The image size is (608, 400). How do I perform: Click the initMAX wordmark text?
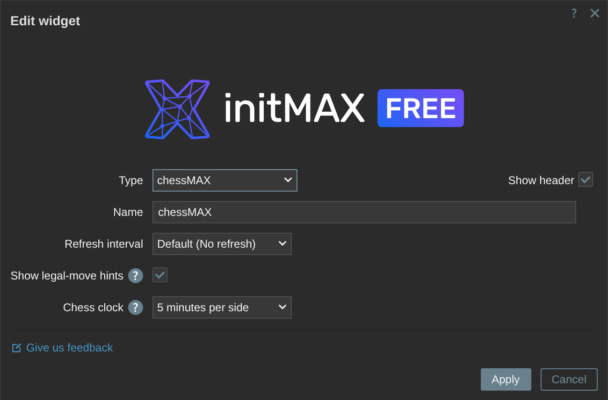tap(294, 108)
